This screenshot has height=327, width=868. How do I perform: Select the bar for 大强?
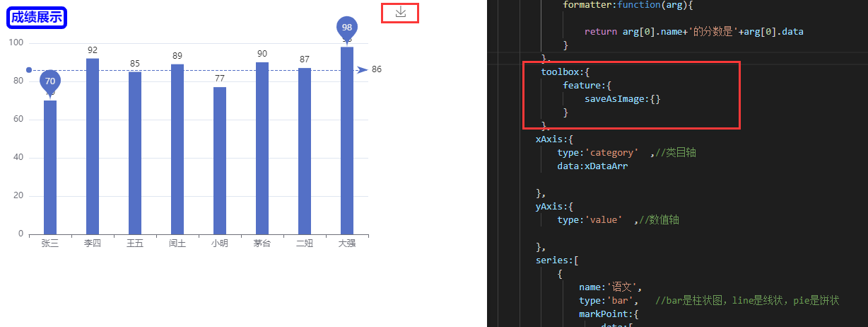tap(347, 140)
